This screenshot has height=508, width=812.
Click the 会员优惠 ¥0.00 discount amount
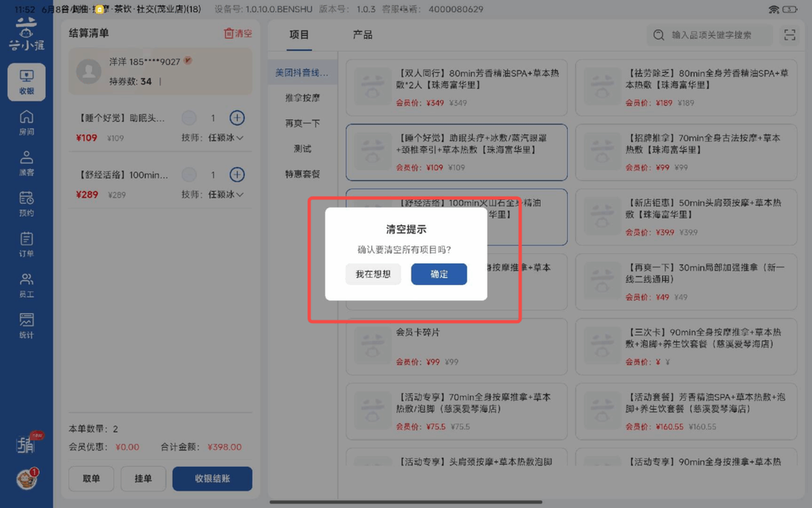pos(104,447)
